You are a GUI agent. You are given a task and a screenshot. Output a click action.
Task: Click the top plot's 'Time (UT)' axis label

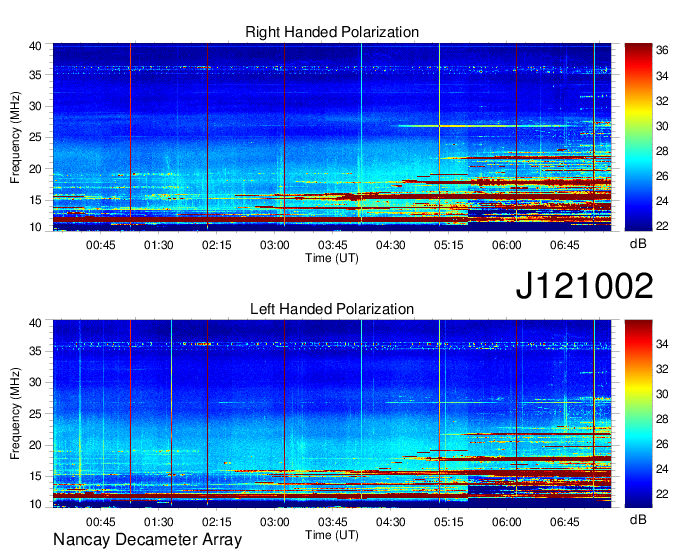332,258
